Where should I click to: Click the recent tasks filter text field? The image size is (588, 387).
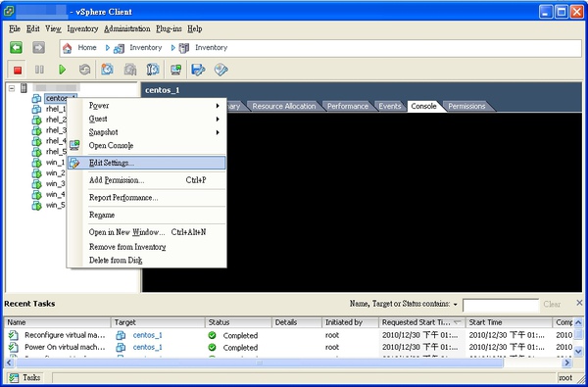point(501,305)
